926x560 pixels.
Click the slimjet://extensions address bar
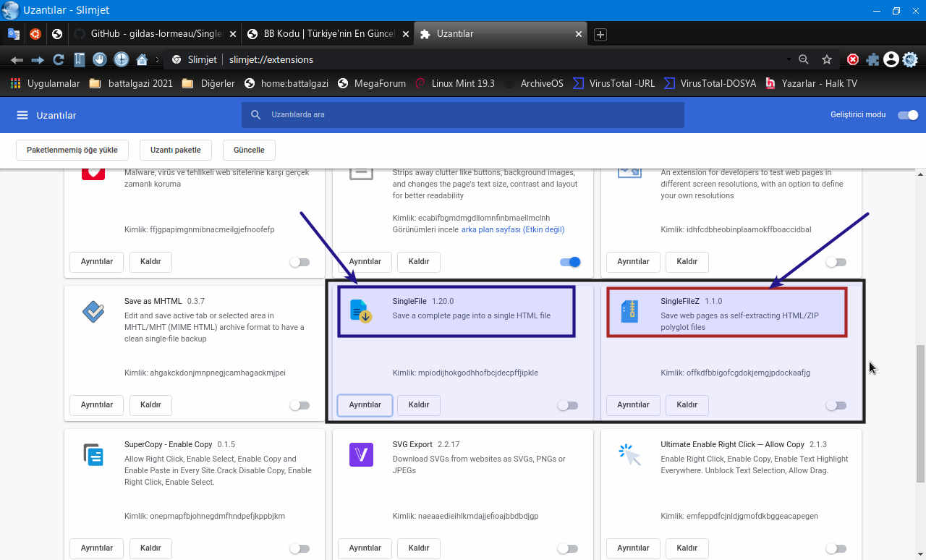477,59
